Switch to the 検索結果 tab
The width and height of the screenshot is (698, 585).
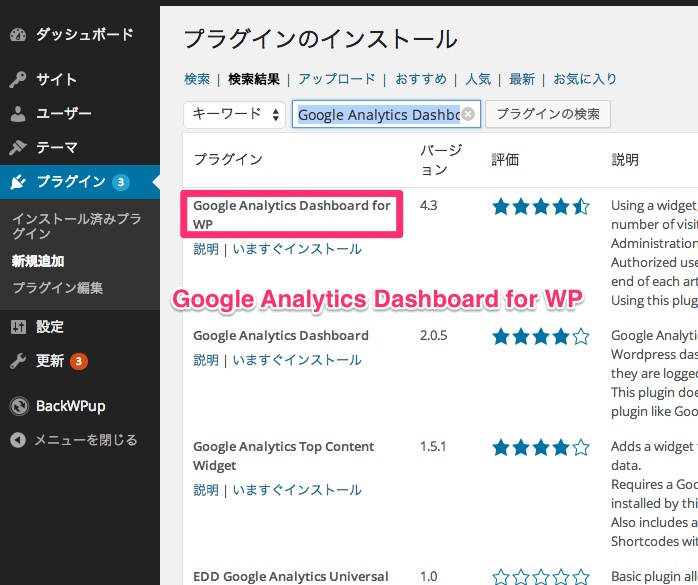[x=254, y=79]
